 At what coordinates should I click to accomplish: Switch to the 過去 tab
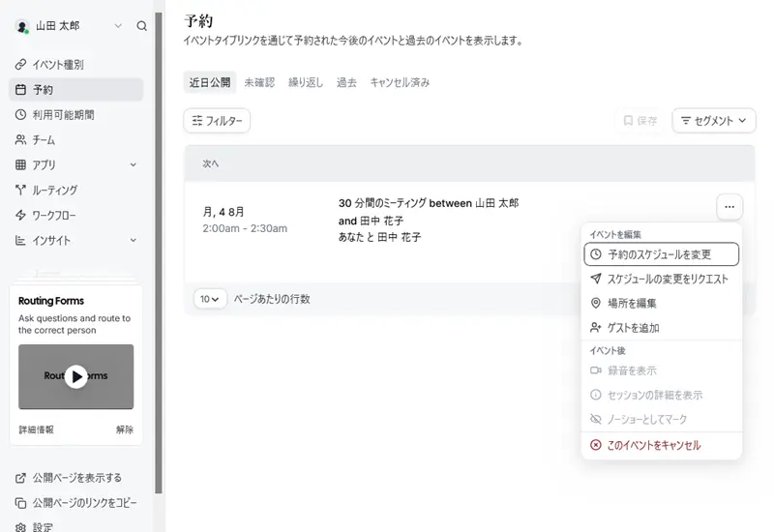(346, 82)
